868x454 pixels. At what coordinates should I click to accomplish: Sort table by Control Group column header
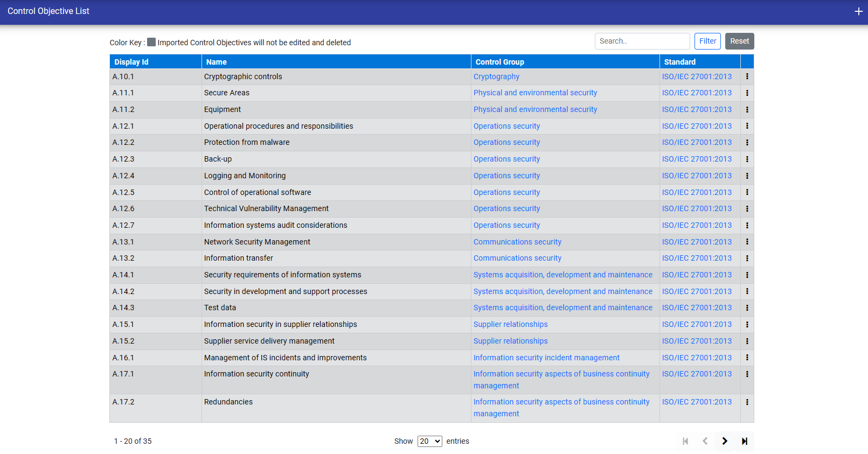pyautogui.click(x=499, y=62)
